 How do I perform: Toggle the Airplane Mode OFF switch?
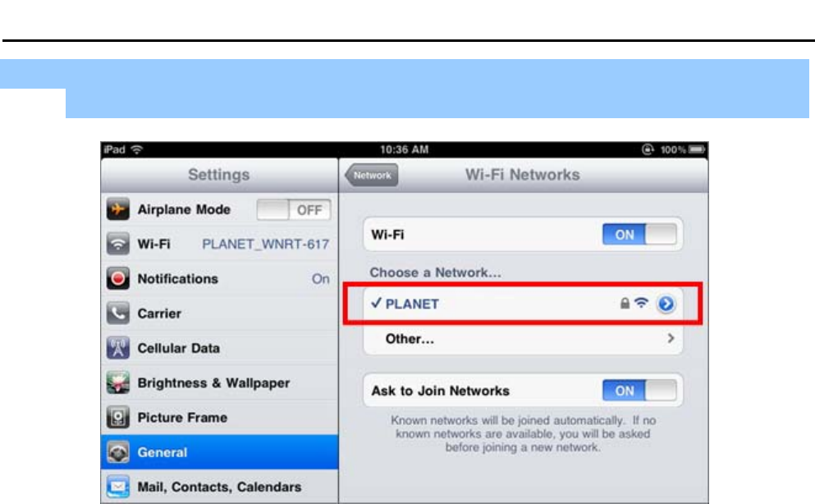[294, 210]
